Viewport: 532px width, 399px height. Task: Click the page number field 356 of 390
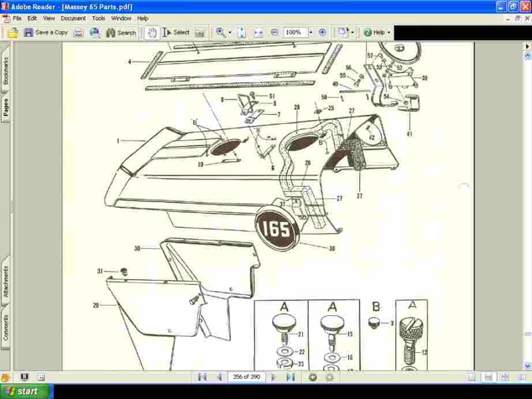(x=246, y=377)
